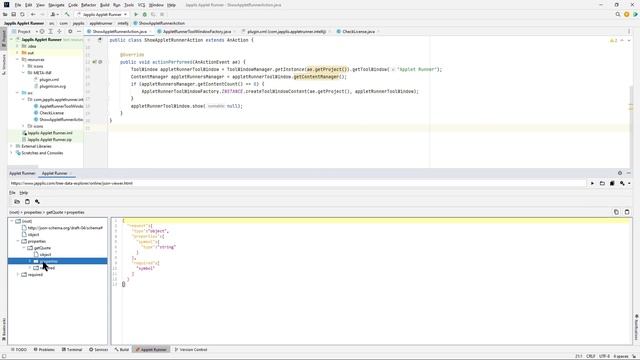The width and height of the screenshot is (640, 360).
Task: Expand External Libraries node
Action: pos(11,146)
